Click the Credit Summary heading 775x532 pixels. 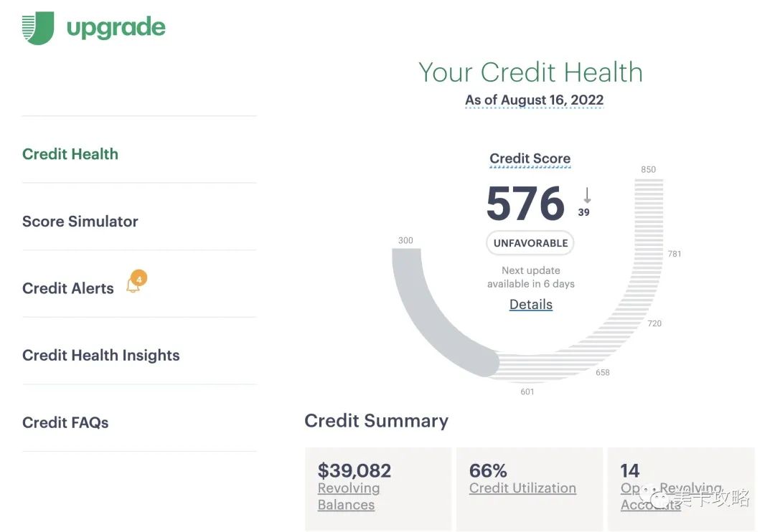pos(377,421)
